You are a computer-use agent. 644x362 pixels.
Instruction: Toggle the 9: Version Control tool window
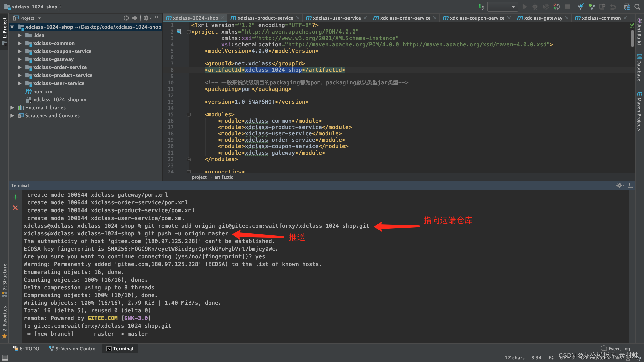(73, 349)
